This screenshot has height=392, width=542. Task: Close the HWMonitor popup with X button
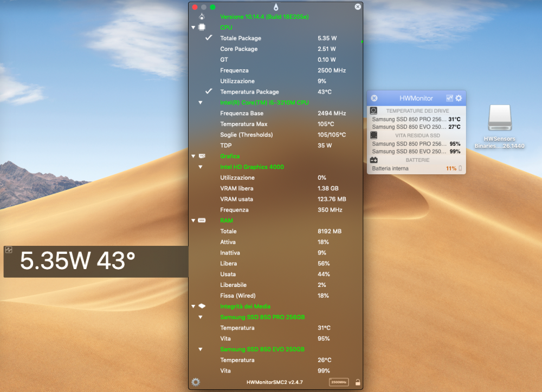click(375, 98)
